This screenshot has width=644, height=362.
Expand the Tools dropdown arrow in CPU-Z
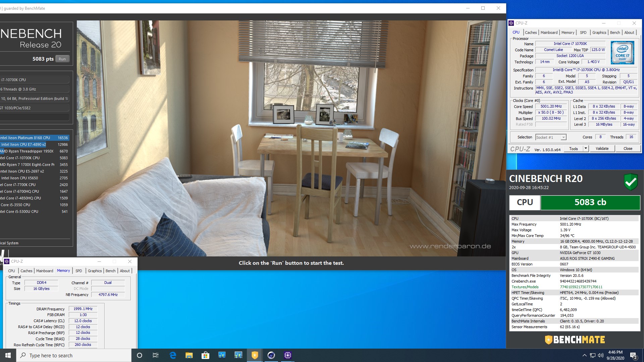[586, 148]
